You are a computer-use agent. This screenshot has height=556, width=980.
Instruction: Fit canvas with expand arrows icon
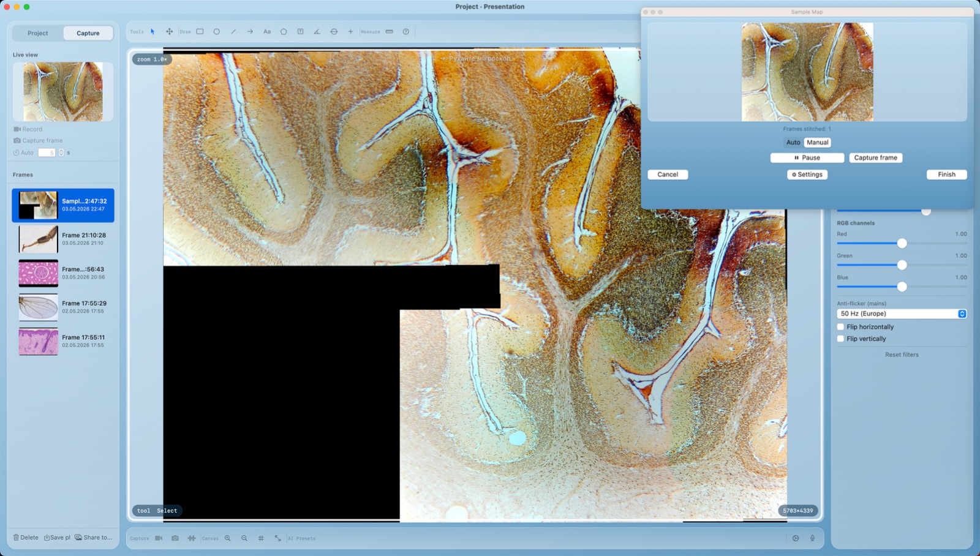click(278, 538)
